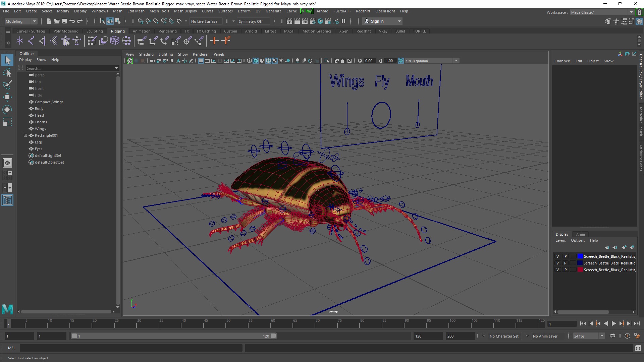
Task: Select Carapace_Wings in the Outliner
Action: (49, 102)
